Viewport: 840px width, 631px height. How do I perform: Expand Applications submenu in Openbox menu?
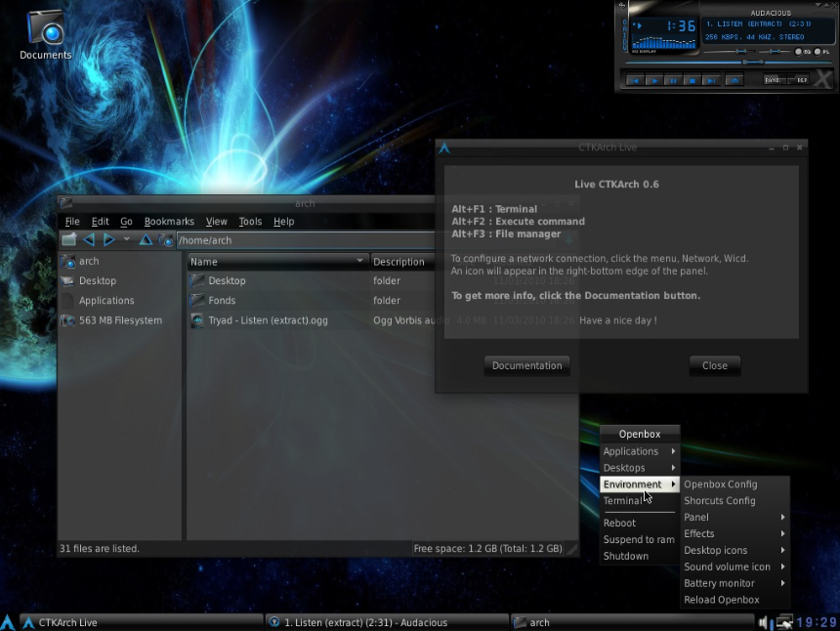point(640,451)
